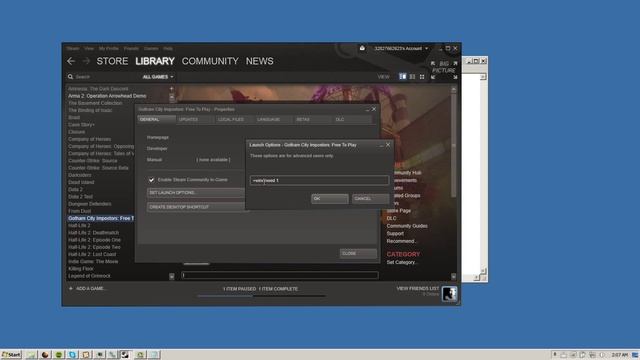The width and height of the screenshot is (640, 360).
Task: Go back with the Steam back arrow
Action: (x=71, y=61)
